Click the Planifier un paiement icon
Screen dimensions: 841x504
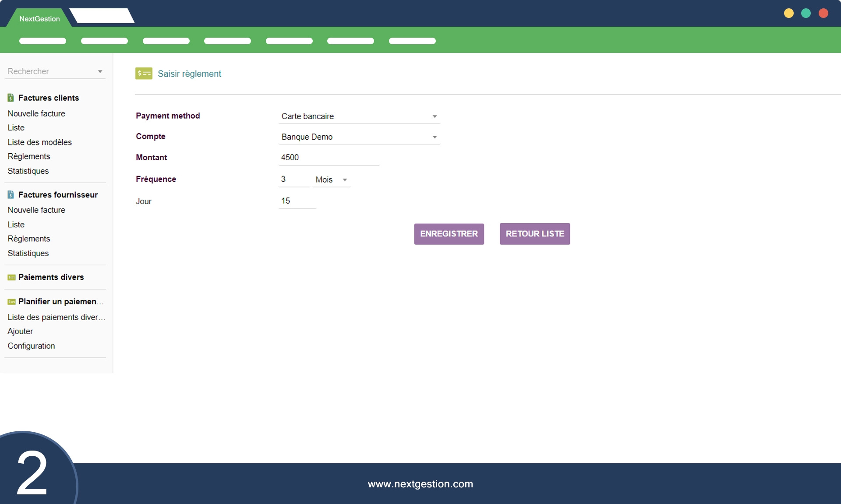click(x=12, y=302)
